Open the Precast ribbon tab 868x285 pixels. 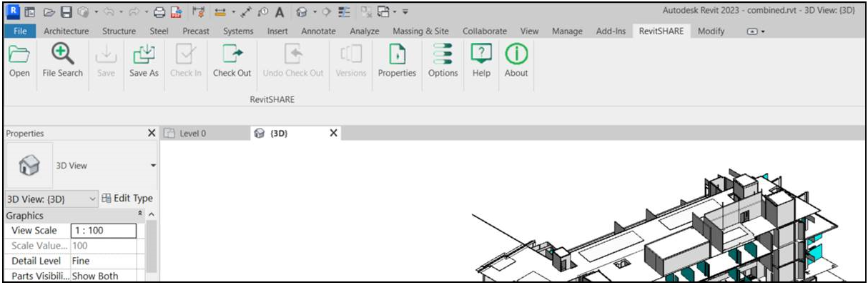point(197,31)
